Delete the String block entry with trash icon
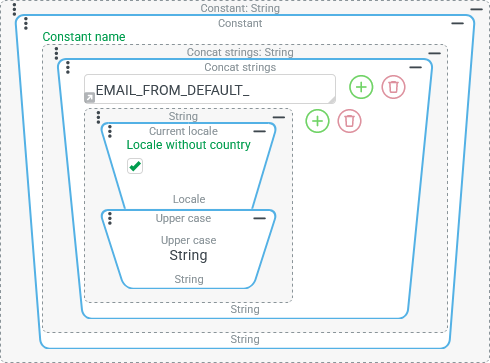The image size is (490, 363). [349, 121]
